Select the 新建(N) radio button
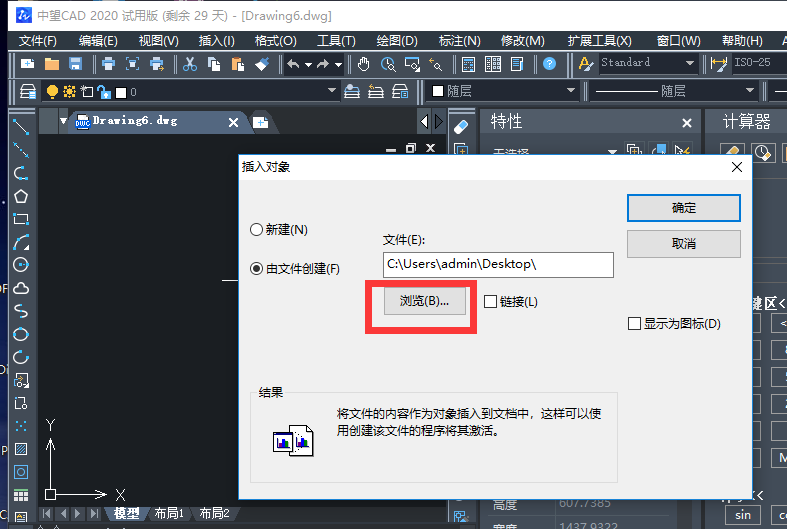Image resolution: width=787 pixels, height=529 pixels. point(257,229)
